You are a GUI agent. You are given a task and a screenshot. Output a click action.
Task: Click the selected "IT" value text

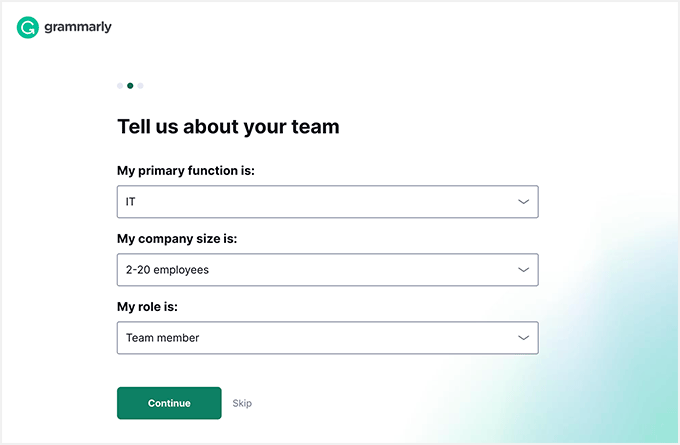131,202
